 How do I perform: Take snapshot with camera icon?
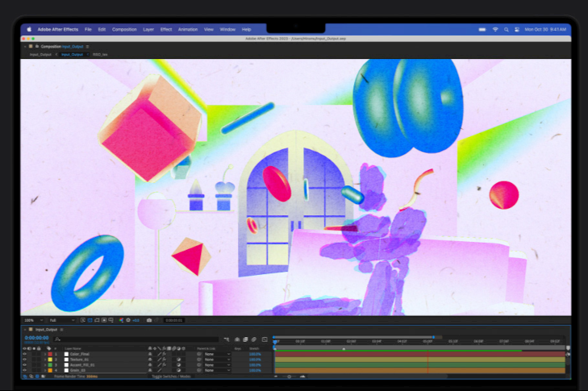coord(149,320)
